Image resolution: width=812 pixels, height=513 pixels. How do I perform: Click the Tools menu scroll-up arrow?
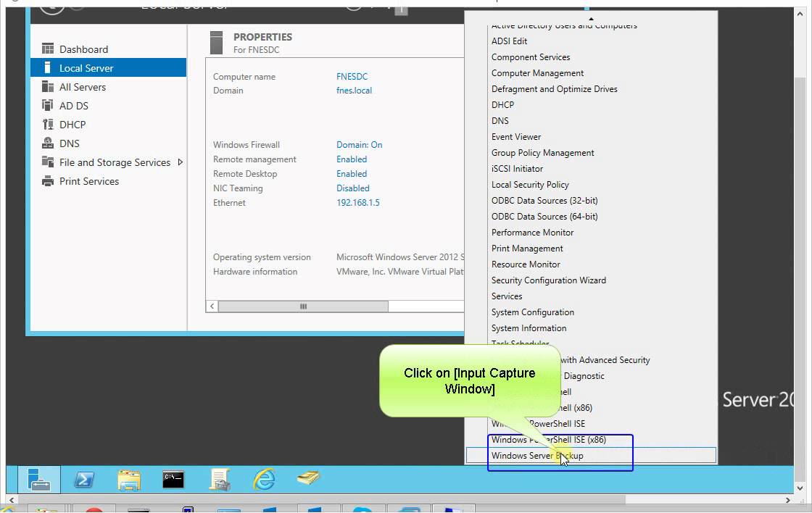(591, 19)
